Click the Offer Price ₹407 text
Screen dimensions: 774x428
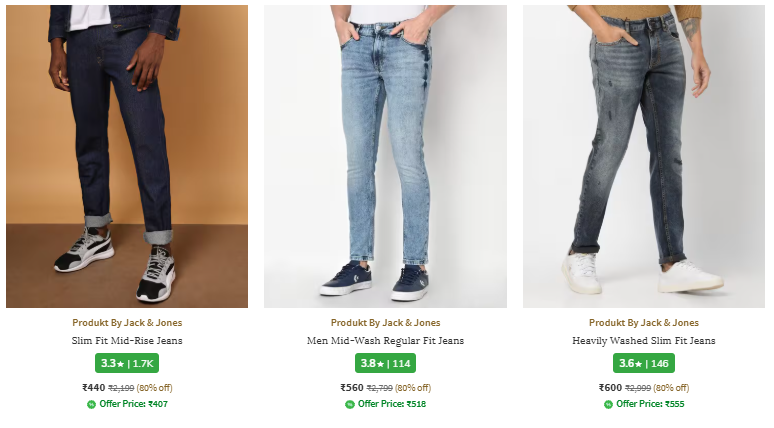[133, 404]
